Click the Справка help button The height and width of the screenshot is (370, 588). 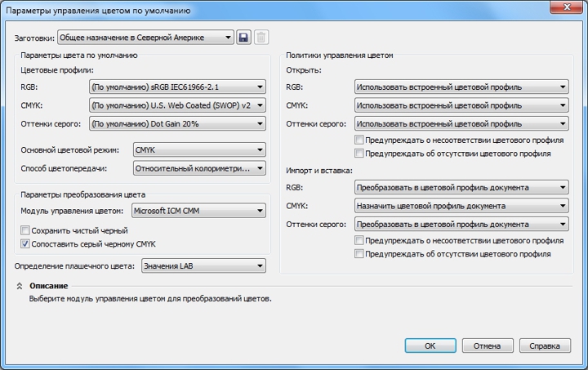click(545, 345)
